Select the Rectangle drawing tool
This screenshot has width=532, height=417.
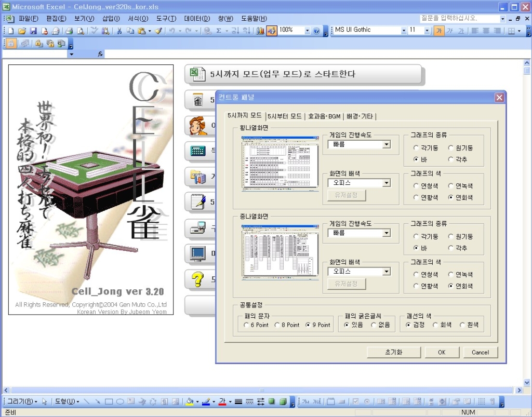(x=109, y=402)
